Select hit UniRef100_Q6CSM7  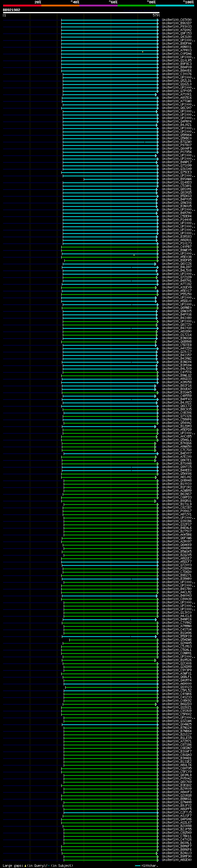(x=176, y=108)
